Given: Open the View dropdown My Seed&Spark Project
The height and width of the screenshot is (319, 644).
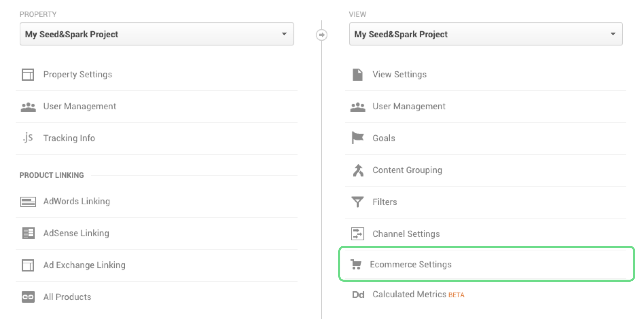Looking at the screenshot, I should 486,34.
